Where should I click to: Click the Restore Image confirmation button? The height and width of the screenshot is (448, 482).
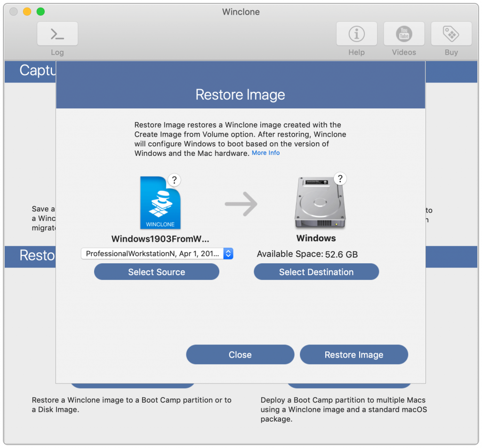354,355
